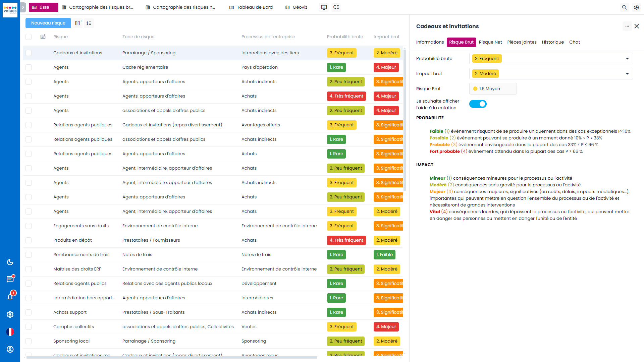
Task: Open the Liste view tab
Action: 44,7
